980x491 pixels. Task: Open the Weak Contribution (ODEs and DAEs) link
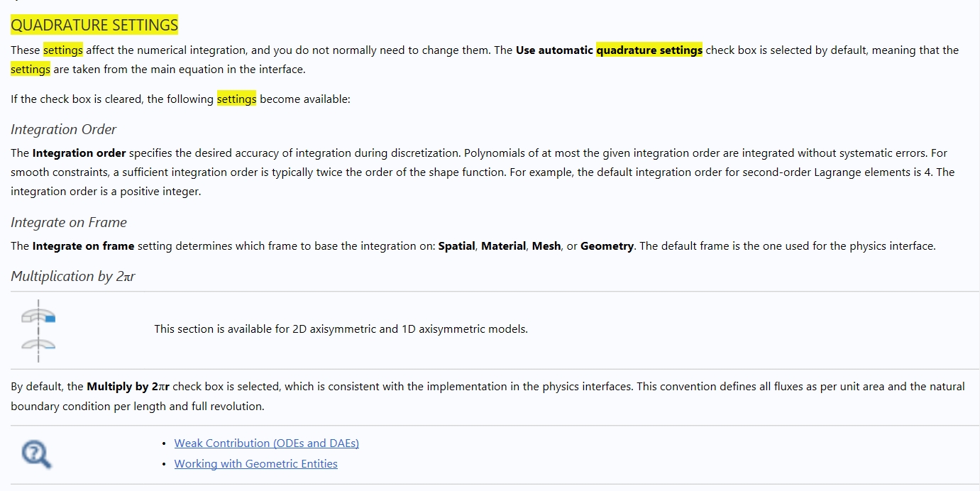266,443
